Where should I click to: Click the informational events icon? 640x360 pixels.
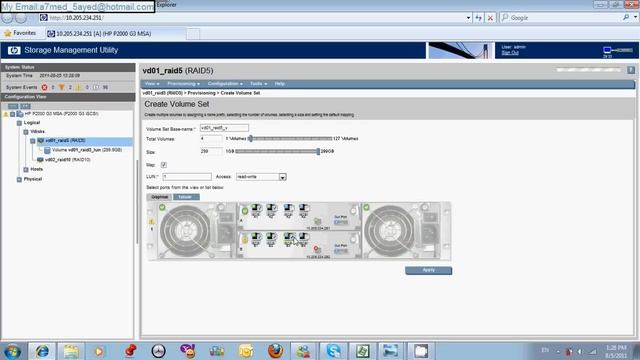coord(96,87)
